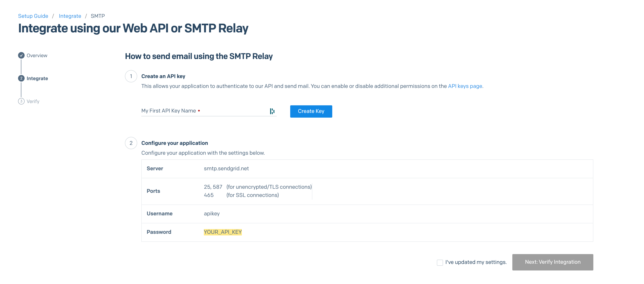Click Next: Verify Integration button
This screenshot has height=284, width=644.
553,262
